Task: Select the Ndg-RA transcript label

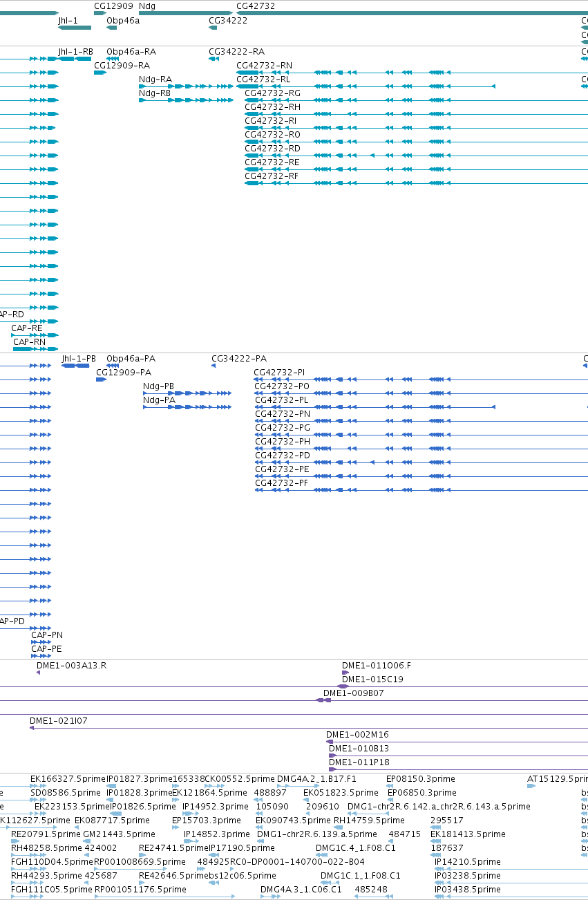Action: coord(155,79)
